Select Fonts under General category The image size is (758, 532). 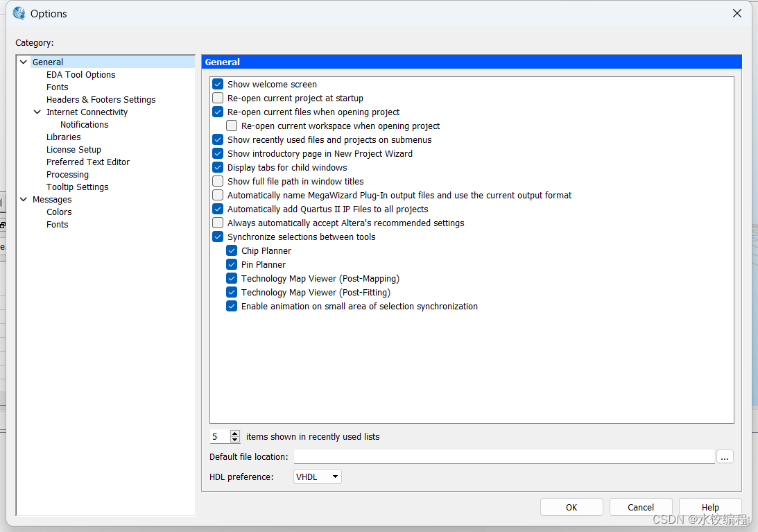(x=57, y=87)
